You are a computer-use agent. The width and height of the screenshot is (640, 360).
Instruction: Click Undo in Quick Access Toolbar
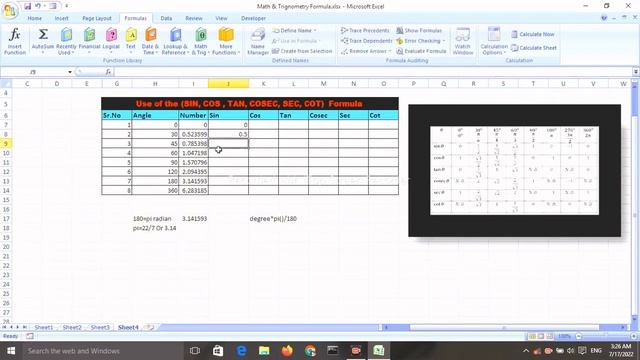38,6
